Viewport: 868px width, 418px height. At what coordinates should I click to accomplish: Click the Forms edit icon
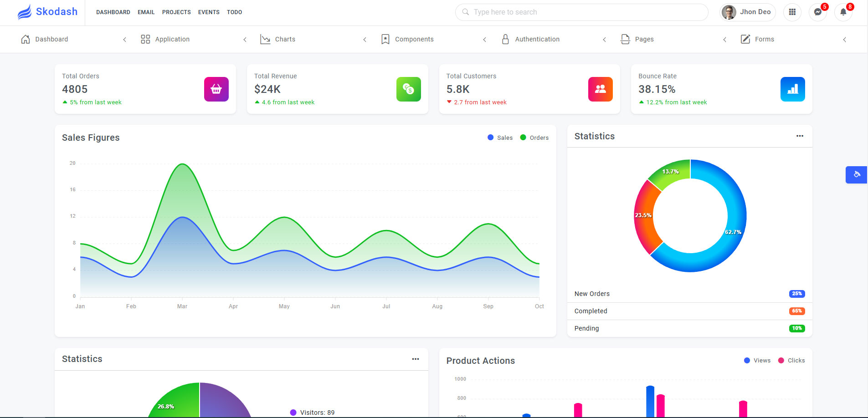point(745,39)
